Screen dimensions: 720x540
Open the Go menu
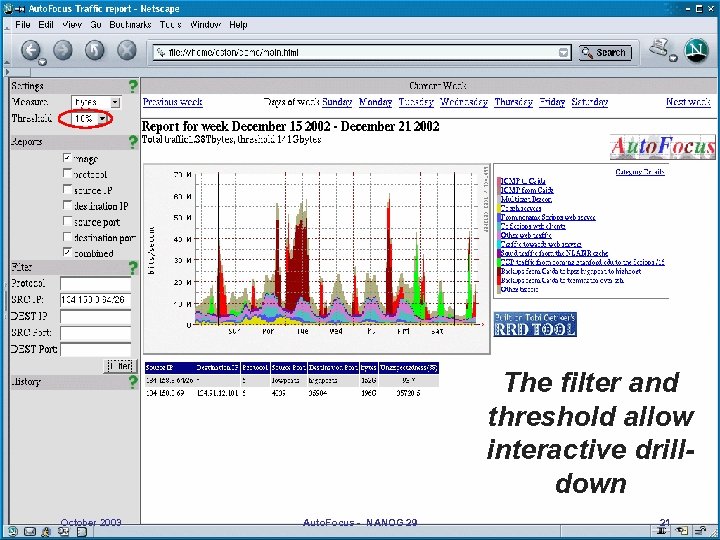96,25
